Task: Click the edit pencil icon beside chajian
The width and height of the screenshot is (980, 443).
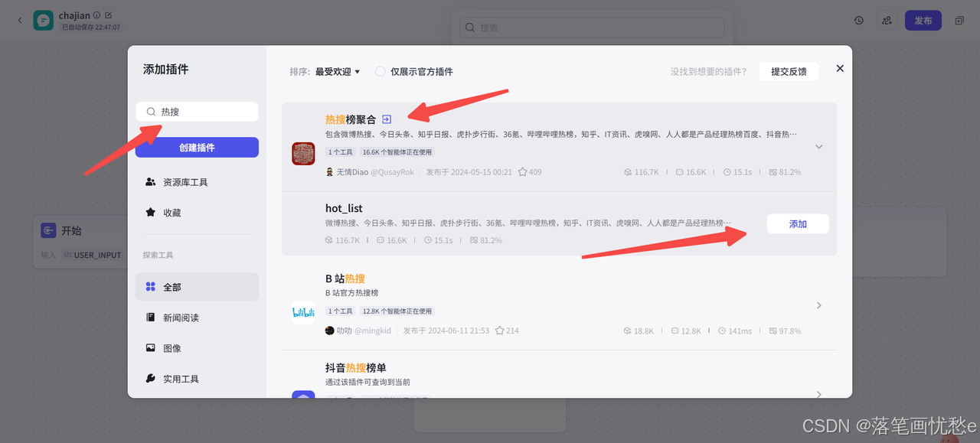Action: click(x=108, y=15)
